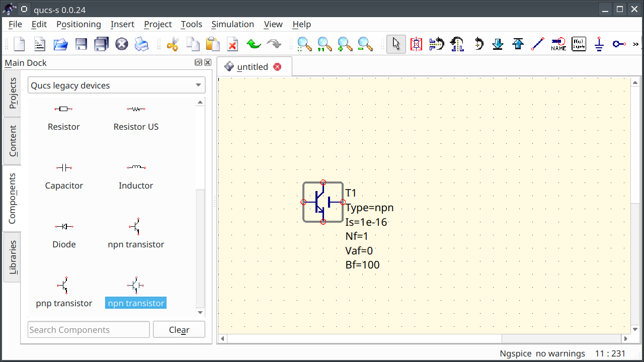Insert a ground symbol from the toolbar
Image resolution: width=644 pixels, height=362 pixels.
[599, 44]
